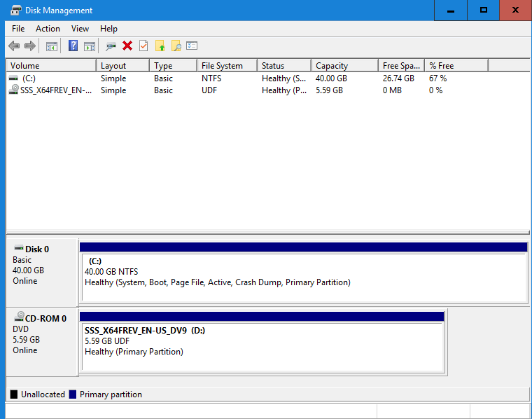
Task: Select the Disk 0 label panel
Action: (x=43, y=273)
